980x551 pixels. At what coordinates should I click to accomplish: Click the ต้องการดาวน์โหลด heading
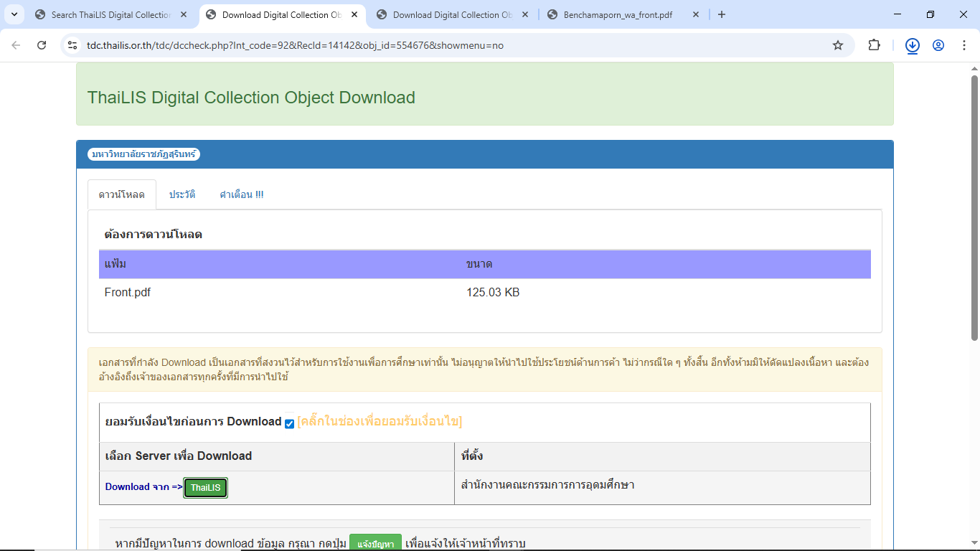153,235
